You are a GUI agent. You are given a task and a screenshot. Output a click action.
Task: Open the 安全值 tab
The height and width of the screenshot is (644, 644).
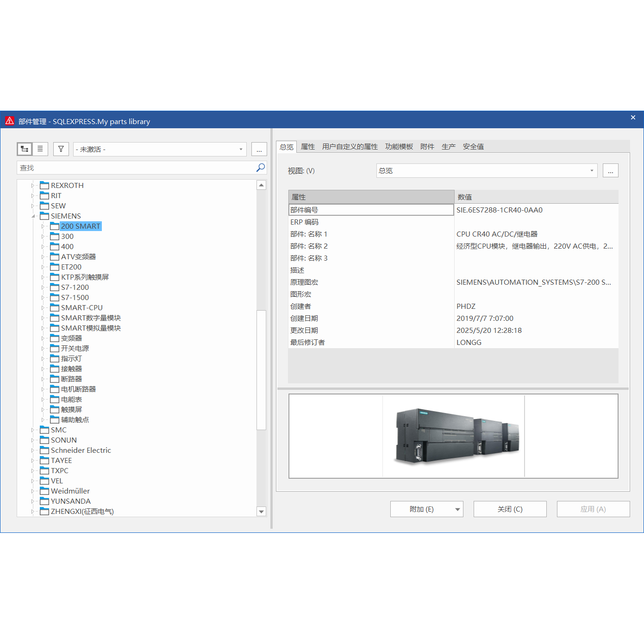474,146
